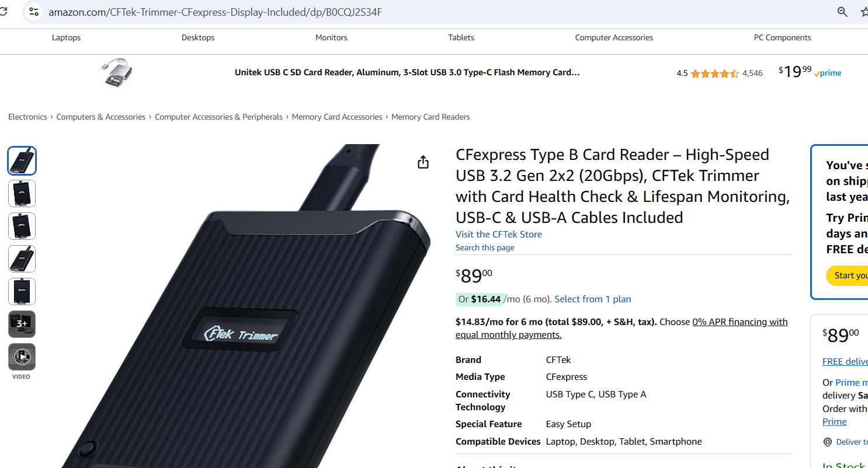Image resolution: width=868 pixels, height=468 pixels.
Task: Click the site information icon in address bar
Action: pyautogui.click(x=33, y=12)
